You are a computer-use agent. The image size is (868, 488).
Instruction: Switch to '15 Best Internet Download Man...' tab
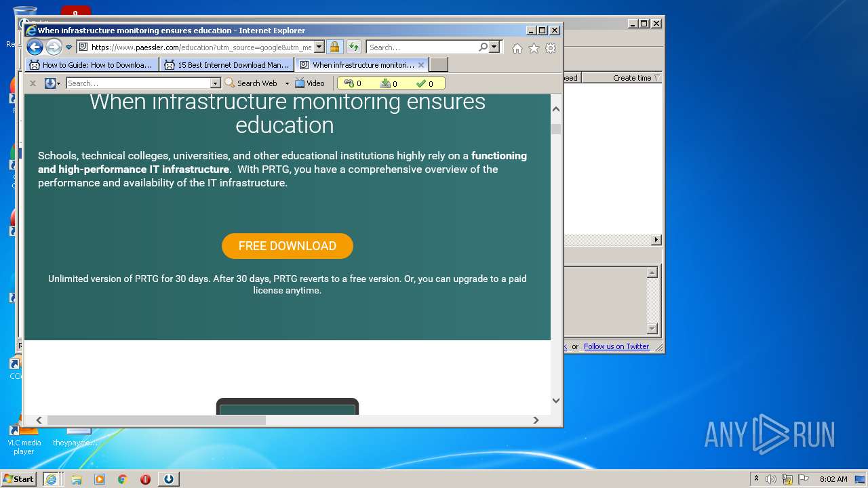(x=227, y=65)
